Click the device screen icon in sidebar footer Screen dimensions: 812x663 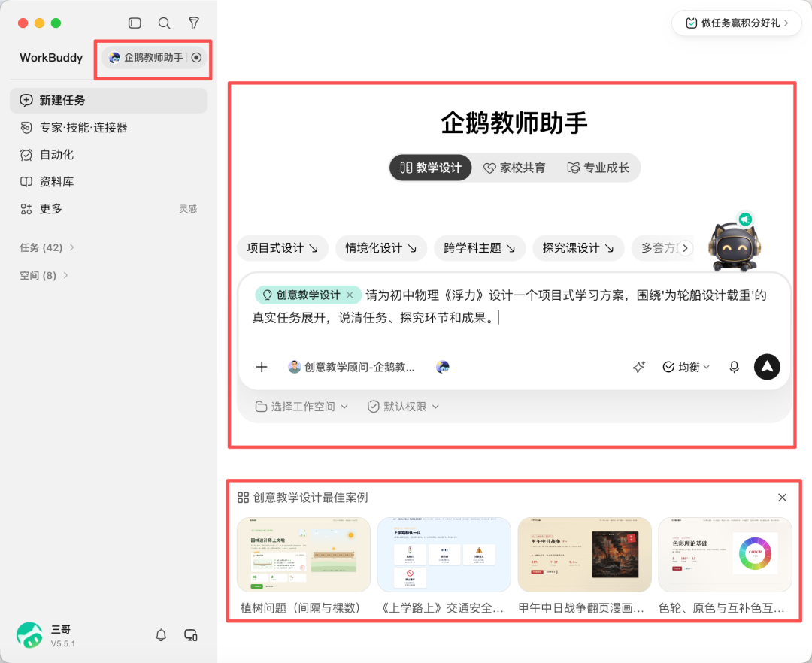[191, 635]
